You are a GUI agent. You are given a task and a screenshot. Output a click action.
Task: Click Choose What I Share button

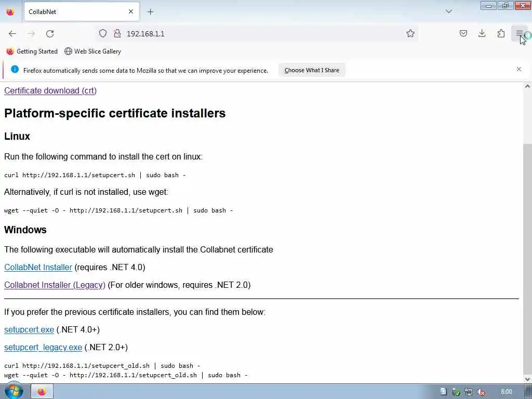312,70
